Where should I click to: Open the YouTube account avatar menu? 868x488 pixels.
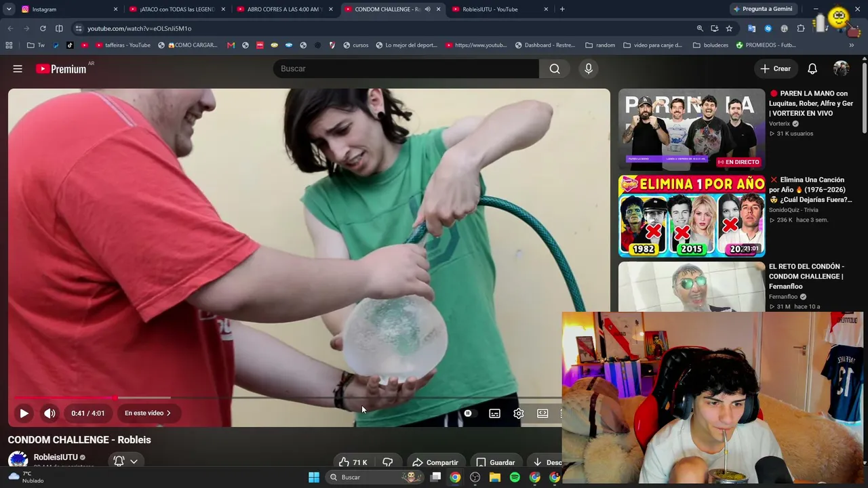click(842, 68)
